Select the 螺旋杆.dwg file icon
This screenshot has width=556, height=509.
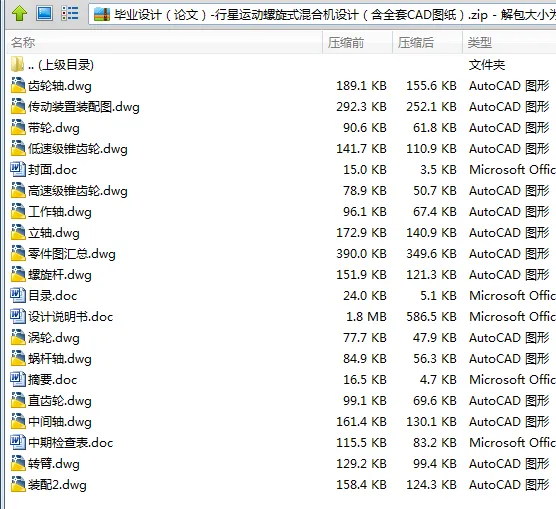click(18, 274)
